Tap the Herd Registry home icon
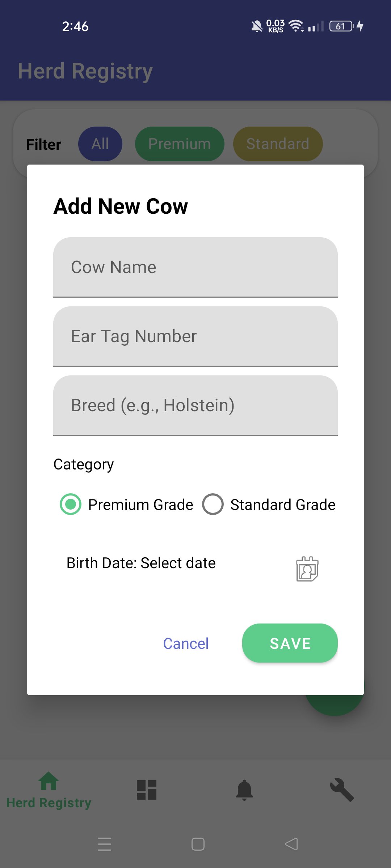This screenshot has width=391, height=868. click(x=49, y=781)
